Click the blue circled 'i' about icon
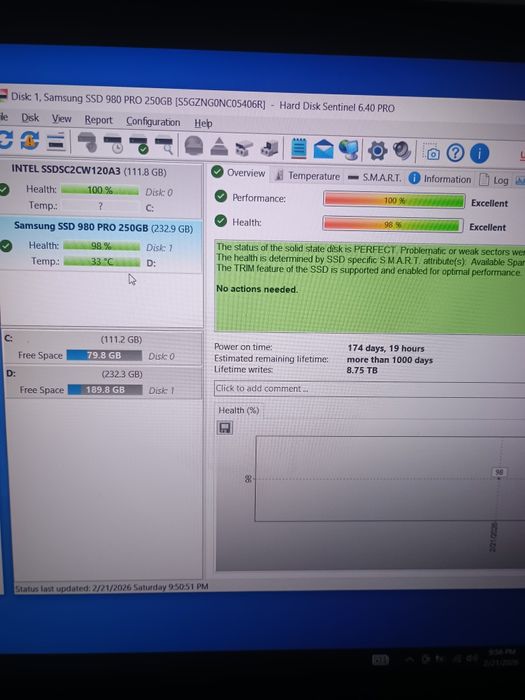The height and width of the screenshot is (700, 525). pos(479,154)
